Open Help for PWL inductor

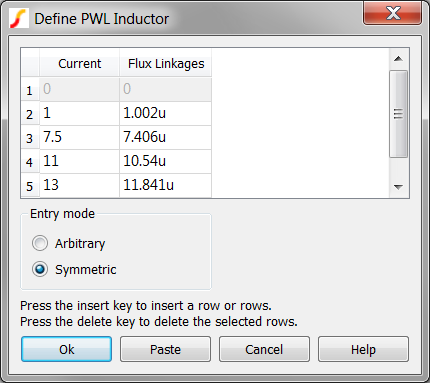click(363, 349)
